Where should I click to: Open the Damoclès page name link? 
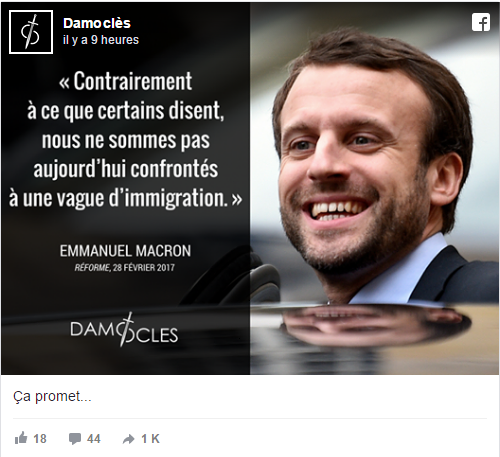click(x=97, y=23)
